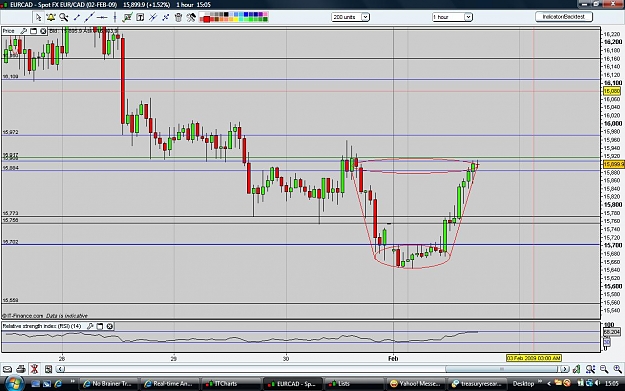Screen dimensions: 625x391
Task: Select the text annotation tool
Action: pyautogui.click(x=140, y=17)
